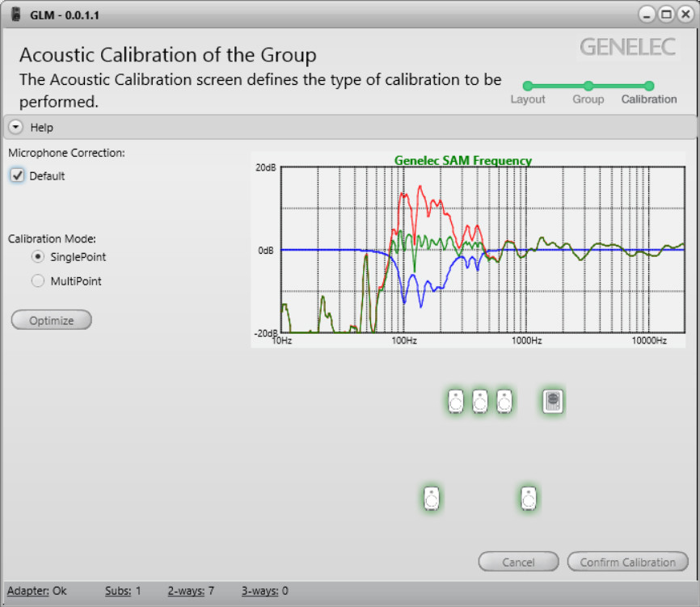Go back to the Layout step
700x607 pixels.
click(x=528, y=86)
